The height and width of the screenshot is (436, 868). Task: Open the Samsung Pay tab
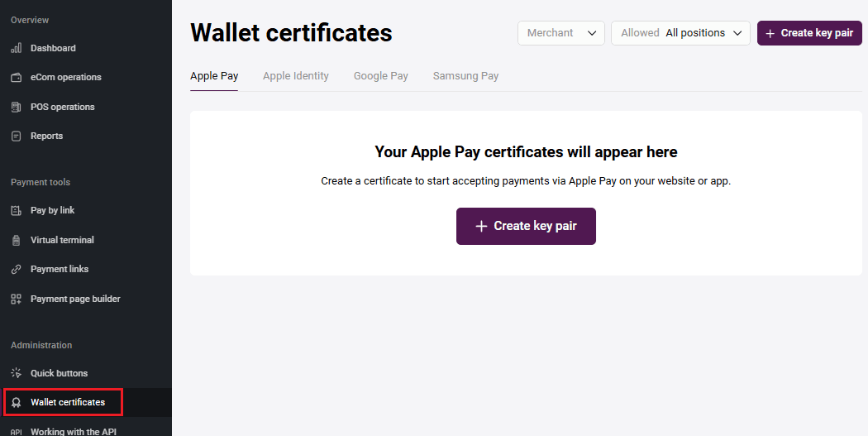pyautogui.click(x=465, y=76)
